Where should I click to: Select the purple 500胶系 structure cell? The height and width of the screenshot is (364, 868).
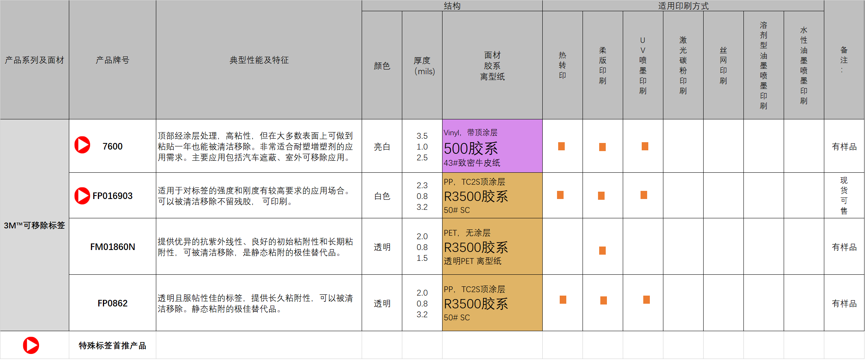coord(492,146)
